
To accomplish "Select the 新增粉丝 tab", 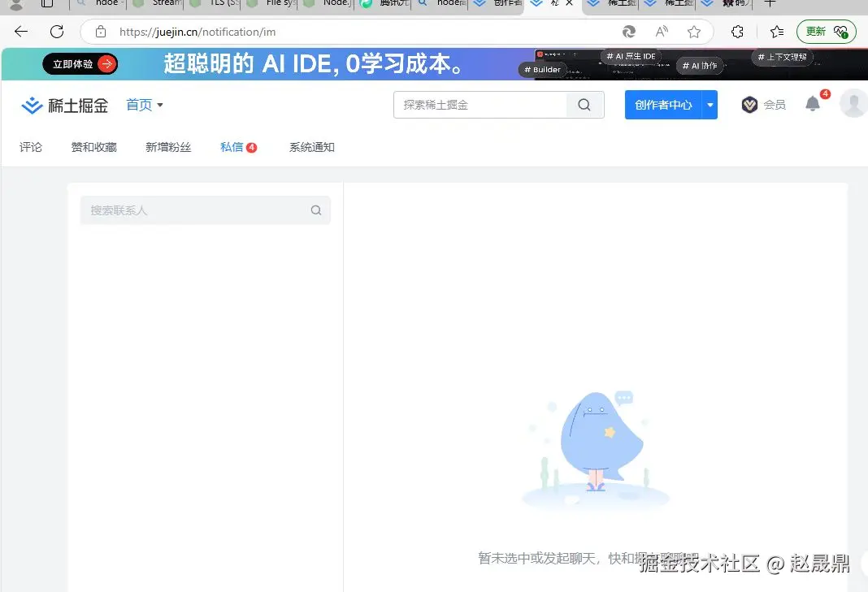I will 167,147.
